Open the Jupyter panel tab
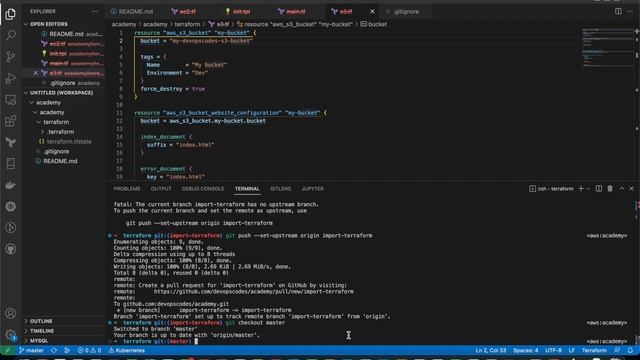The height and width of the screenshot is (360, 640). [x=313, y=189]
